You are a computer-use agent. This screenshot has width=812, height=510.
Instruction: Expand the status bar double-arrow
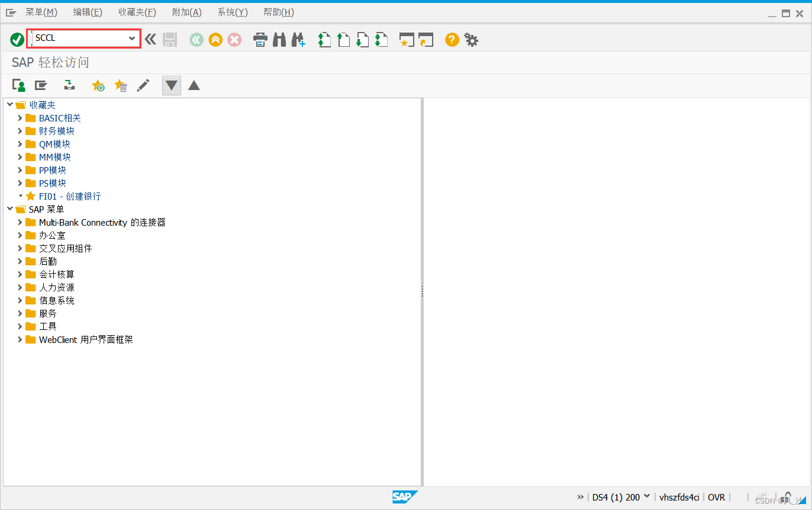[x=581, y=498]
